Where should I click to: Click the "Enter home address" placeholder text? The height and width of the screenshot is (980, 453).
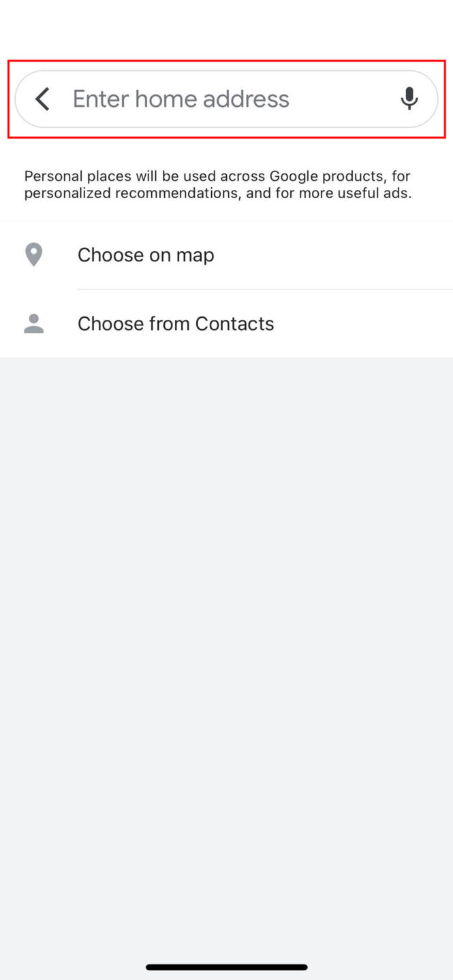[181, 99]
